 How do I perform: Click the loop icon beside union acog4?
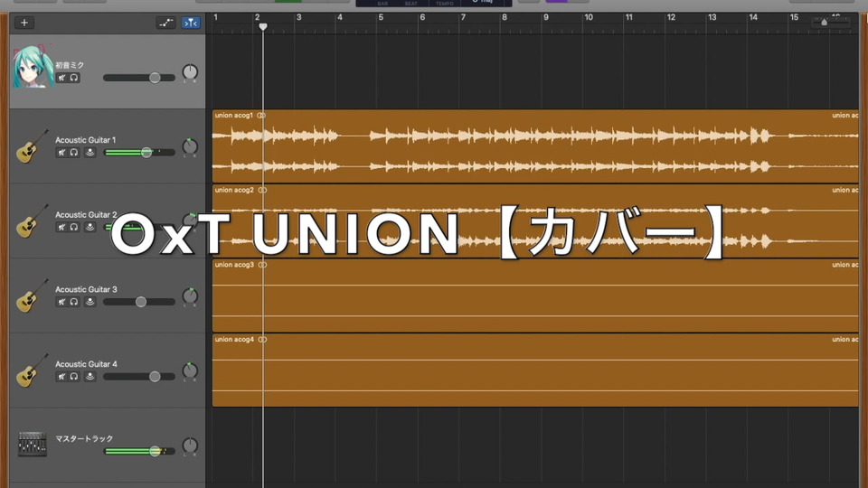[x=262, y=340]
